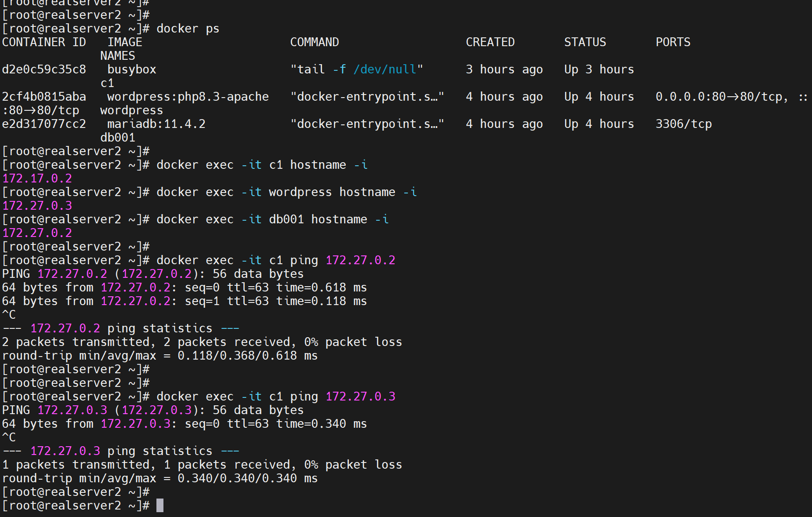Click the "Up 3 hours" status text
Screen dimensions: 812x517
pyautogui.click(x=599, y=69)
